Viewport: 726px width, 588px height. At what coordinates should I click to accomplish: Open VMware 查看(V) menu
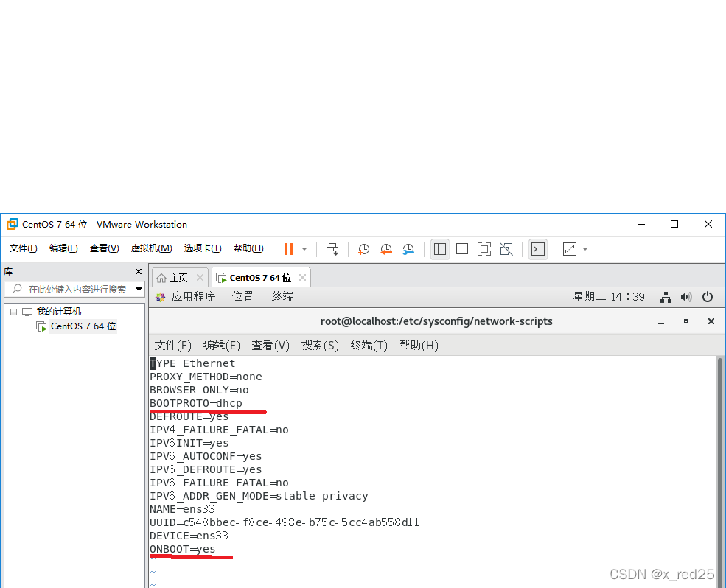tap(104, 248)
